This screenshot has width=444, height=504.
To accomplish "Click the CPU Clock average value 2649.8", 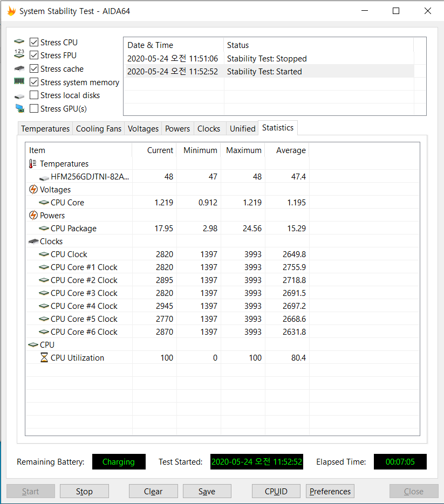I will [x=294, y=254].
